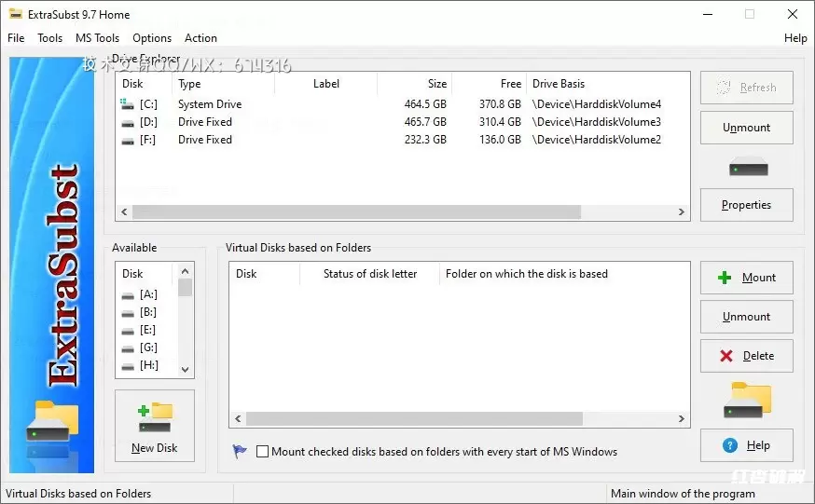Screen dimensions: 815x504
Task: Click the A: available disk icon
Action: click(128, 295)
